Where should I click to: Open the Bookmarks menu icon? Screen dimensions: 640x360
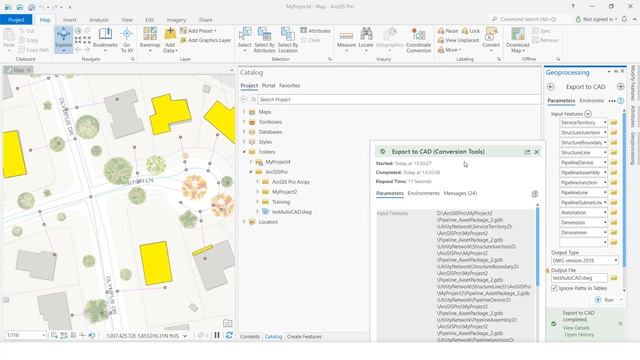pyautogui.click(x=105, y=34)
